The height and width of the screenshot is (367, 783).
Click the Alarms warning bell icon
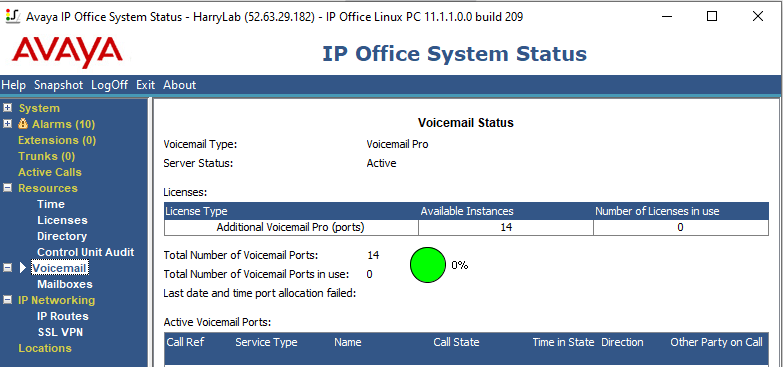click(x=23, y=124)
